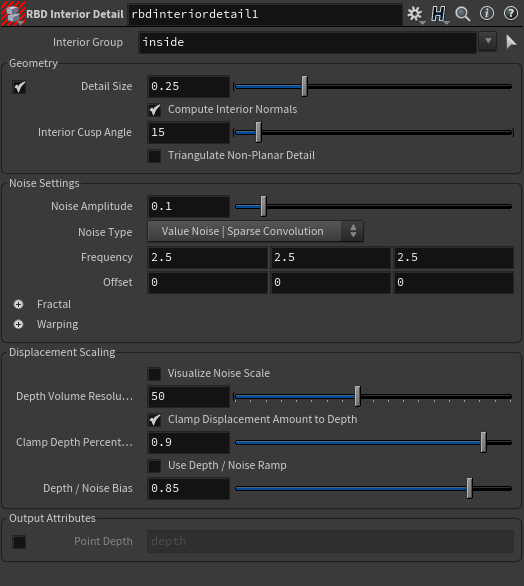
Task: Click the third Frequency field
Action: [453, 257]
